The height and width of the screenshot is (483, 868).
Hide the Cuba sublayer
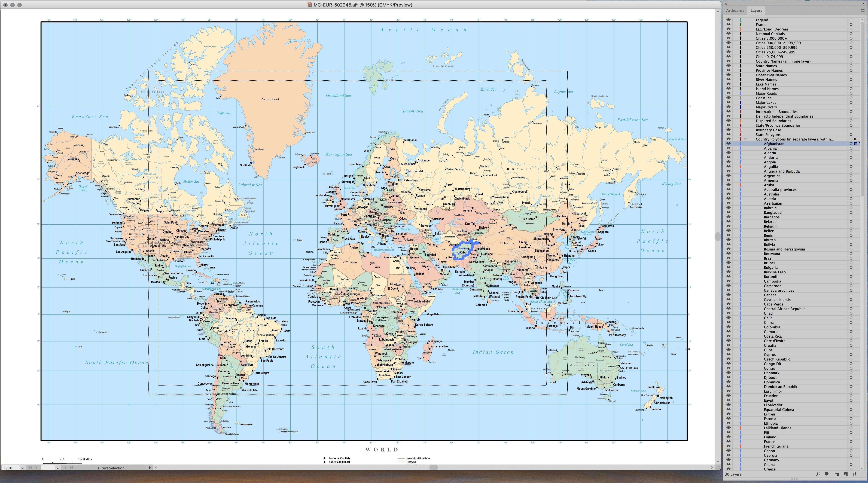tap(729, 350)
